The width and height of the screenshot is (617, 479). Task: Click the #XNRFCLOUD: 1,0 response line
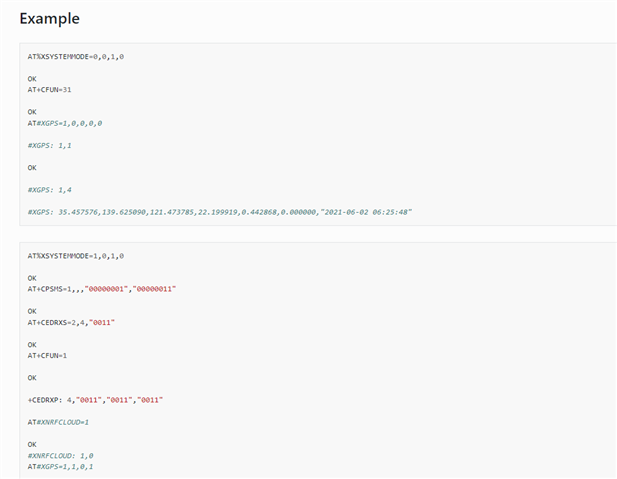click(60, 456)
